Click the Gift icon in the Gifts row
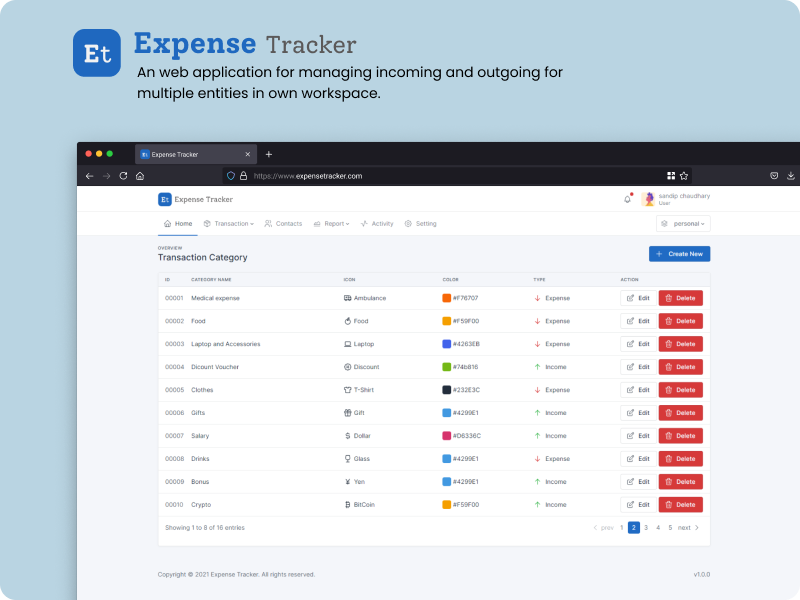 (347, 412)
